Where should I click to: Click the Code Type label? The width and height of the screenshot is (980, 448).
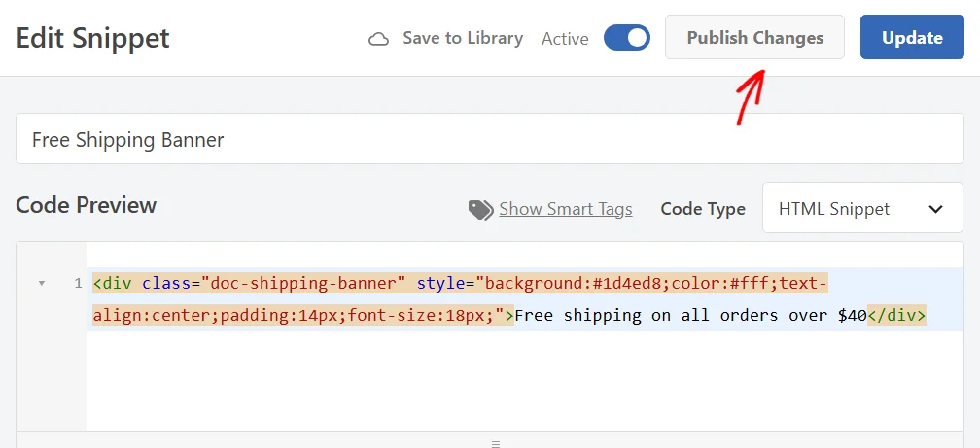[703, 209]
